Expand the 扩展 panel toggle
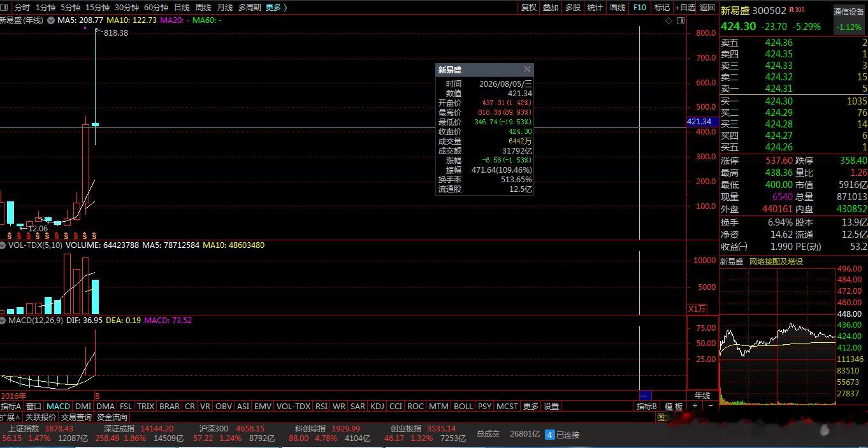 tap(10, 417)
